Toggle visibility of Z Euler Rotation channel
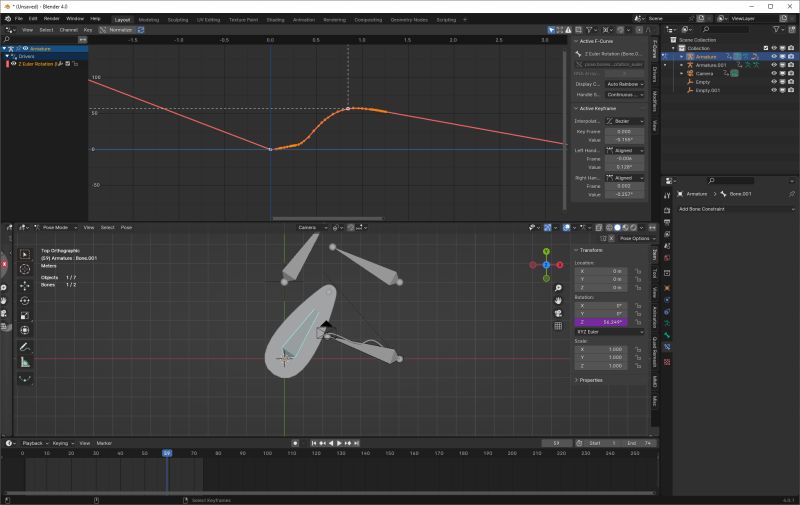 tap(14, 64)
